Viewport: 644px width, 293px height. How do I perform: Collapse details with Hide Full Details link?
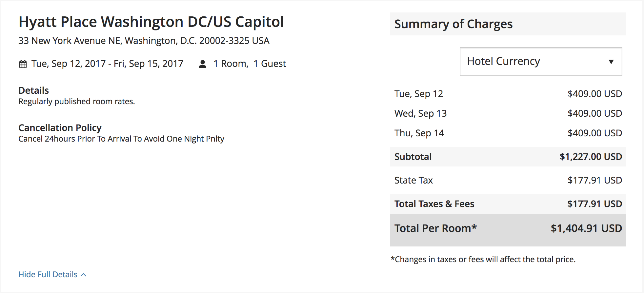48,274
